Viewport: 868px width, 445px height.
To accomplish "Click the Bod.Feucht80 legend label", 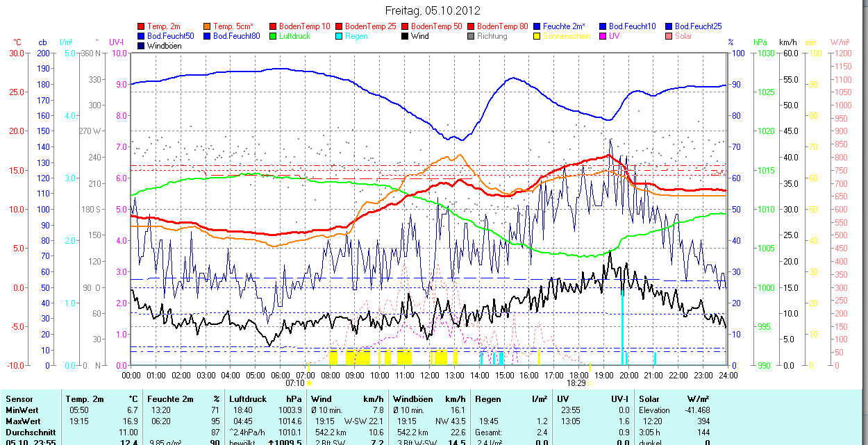I will [236, 36].
